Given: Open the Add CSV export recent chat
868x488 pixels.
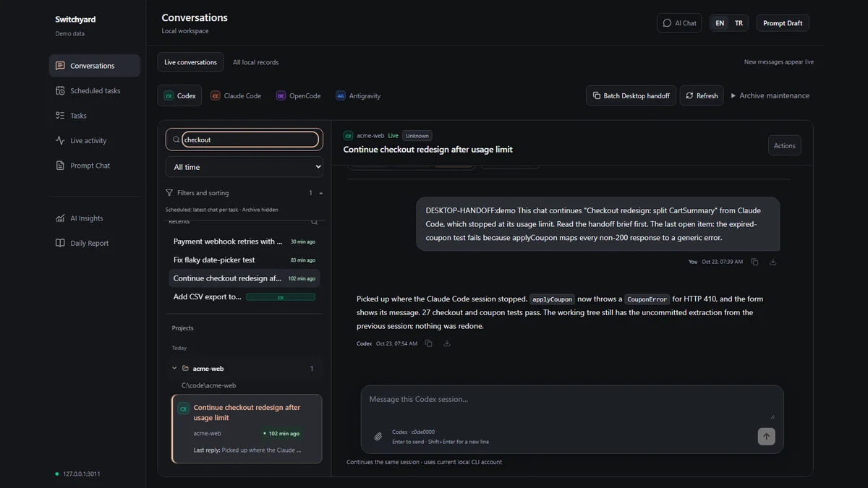Looking at the screenshot, I should pyautogui.click(x=244, y=296).
